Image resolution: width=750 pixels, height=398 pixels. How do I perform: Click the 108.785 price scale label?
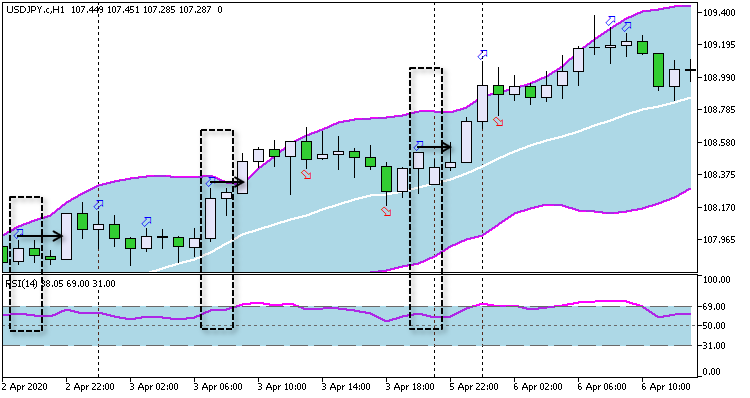719,110
